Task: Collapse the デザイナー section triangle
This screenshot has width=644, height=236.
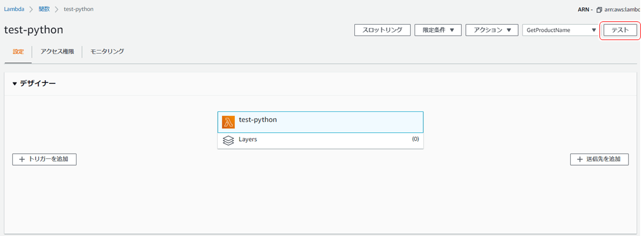Action: click(15, 84)
